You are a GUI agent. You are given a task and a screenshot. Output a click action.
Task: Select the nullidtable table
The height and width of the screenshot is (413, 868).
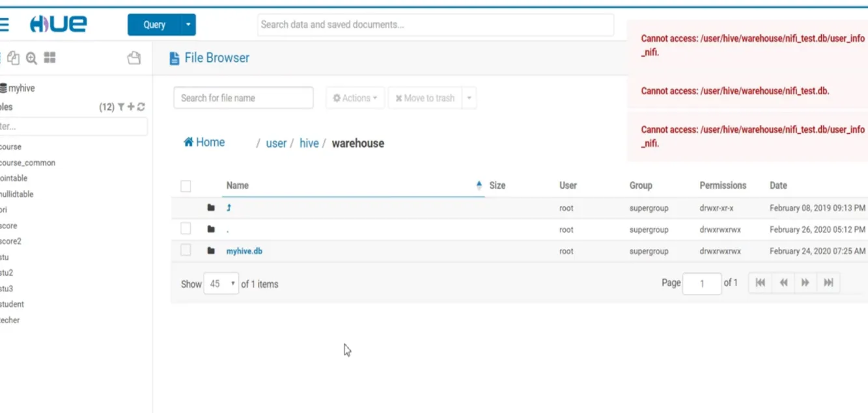pyautogui.click(x=17, y=194)
